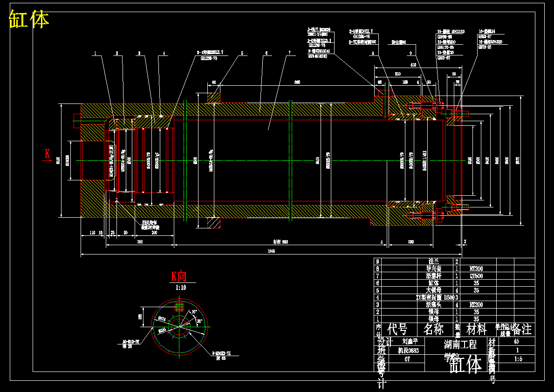Click the 190 dimension near the right end
The height and width of the screenshot is (392, 554).
click(410, 242)
